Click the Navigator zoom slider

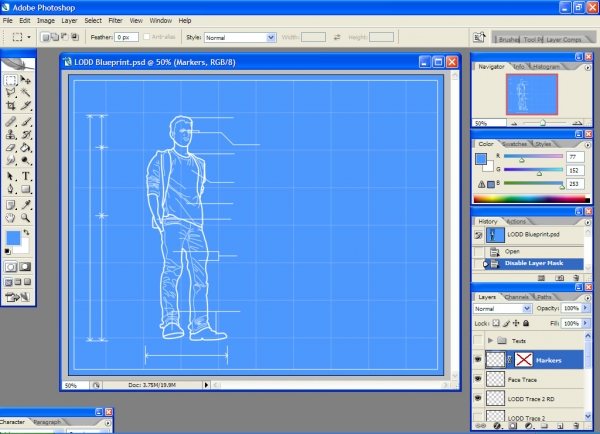click(543, 123)
